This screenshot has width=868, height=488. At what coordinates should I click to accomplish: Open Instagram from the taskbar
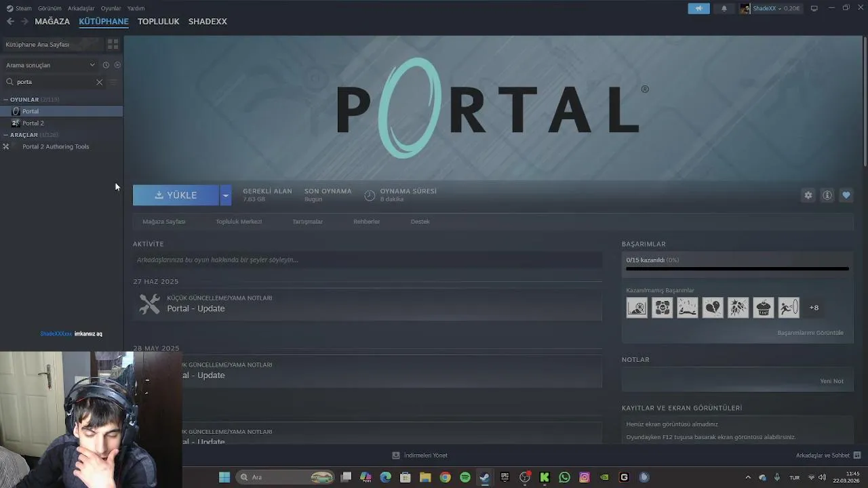coord(585,477)
